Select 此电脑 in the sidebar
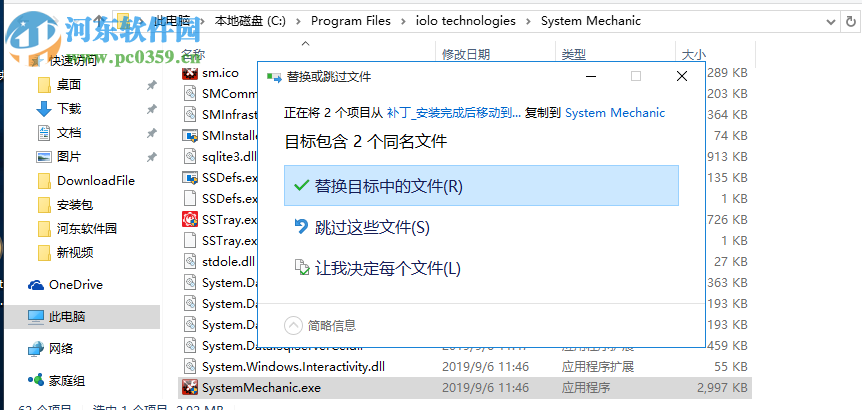The height and width of the screenshot is (410, 862). point(70,316)
